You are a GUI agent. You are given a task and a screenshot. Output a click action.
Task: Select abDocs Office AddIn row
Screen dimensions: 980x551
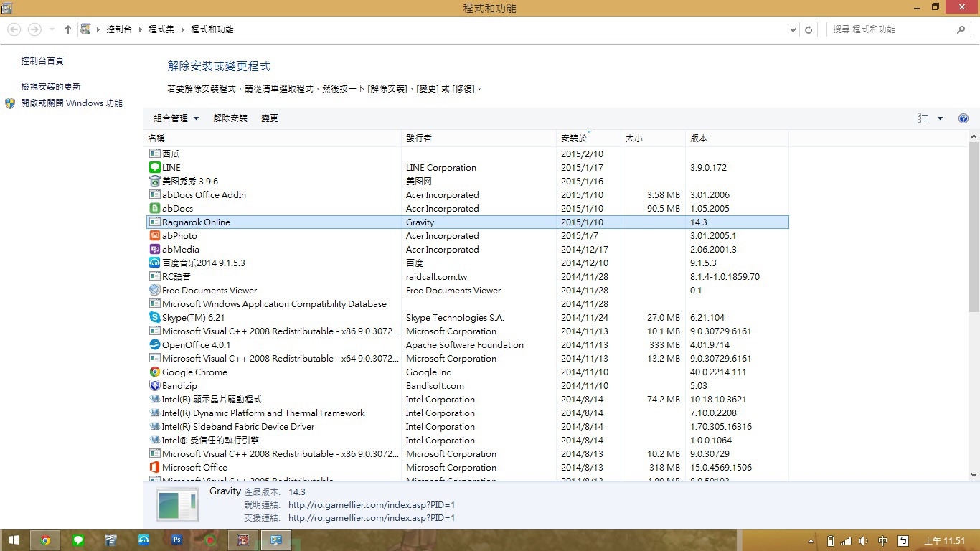click(467, 194)
